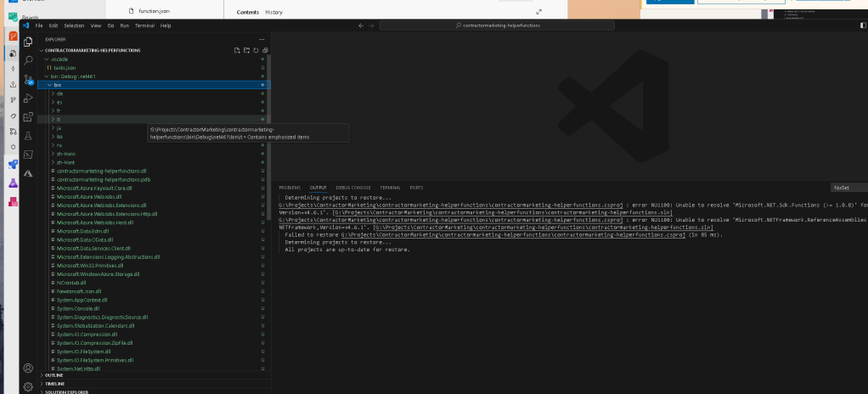Expand the Solution Explorer section

154,391
